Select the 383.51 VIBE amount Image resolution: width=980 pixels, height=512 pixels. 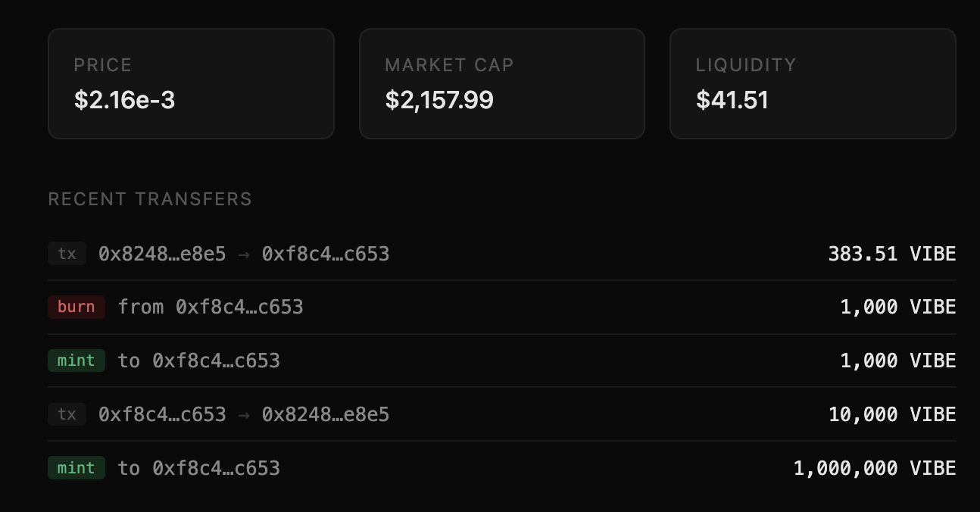click(x=892, y=254)
